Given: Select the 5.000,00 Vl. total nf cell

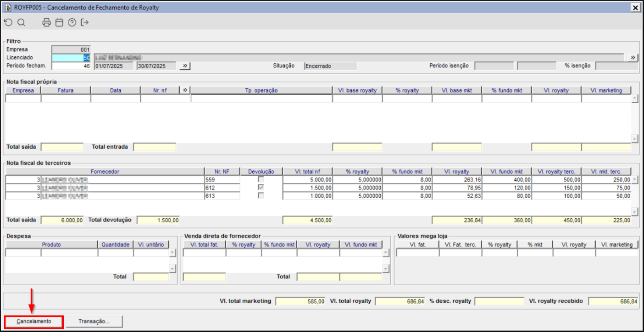Looking at the screenshot, I should pyautogui.click(x=308, y=180).
